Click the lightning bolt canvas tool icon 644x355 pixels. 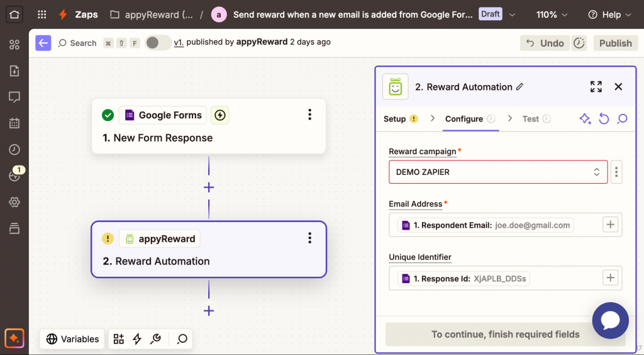[x=137, y=339]
